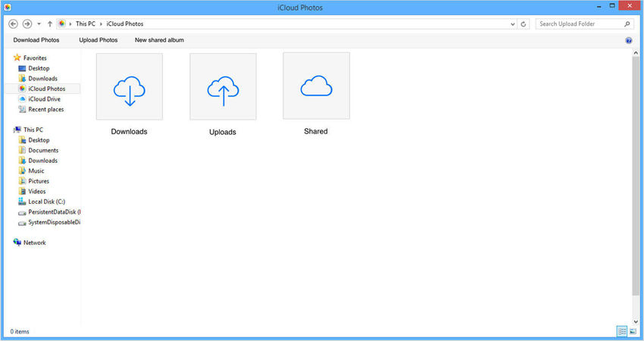
Task: Open SystemDisposableDisk drive in sidebar
Action: tap(55, 222)
